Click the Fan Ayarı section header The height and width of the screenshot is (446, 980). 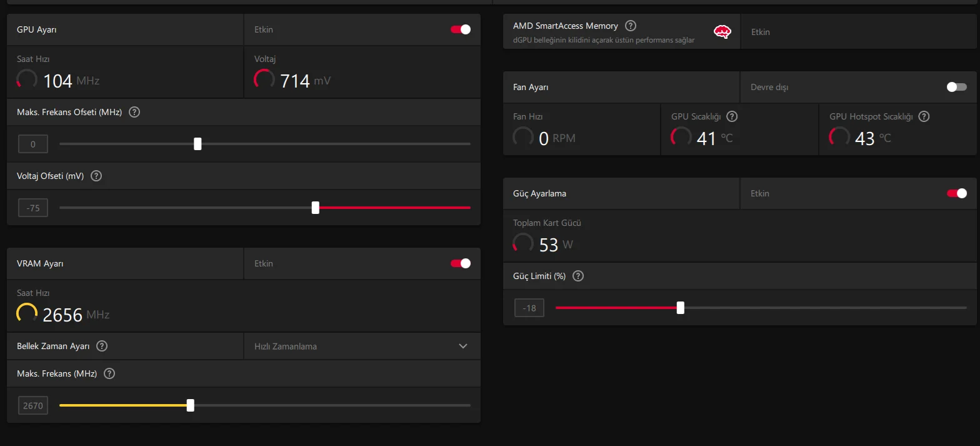click(531, 87)
